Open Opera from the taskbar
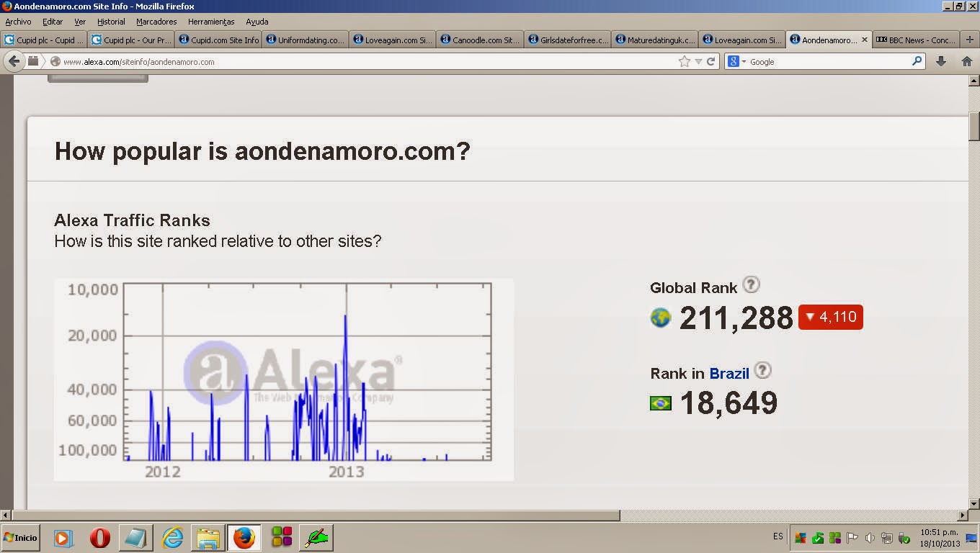Screen dimensions: 980x553 pyautogui.click(x=100, y=538)
